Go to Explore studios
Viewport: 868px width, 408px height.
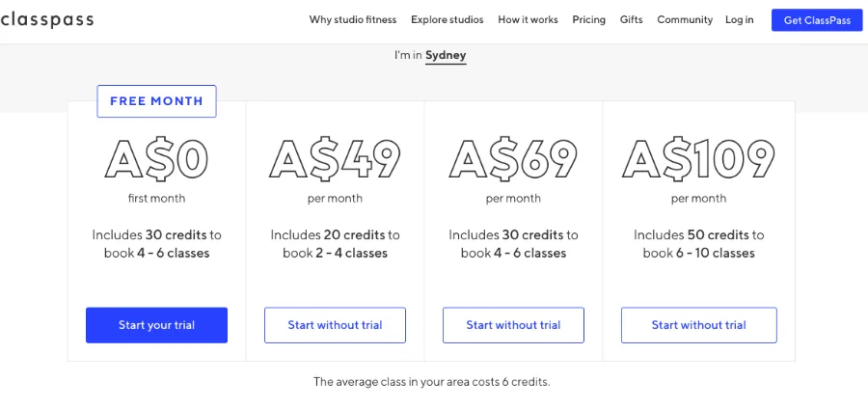click(447, 20)
